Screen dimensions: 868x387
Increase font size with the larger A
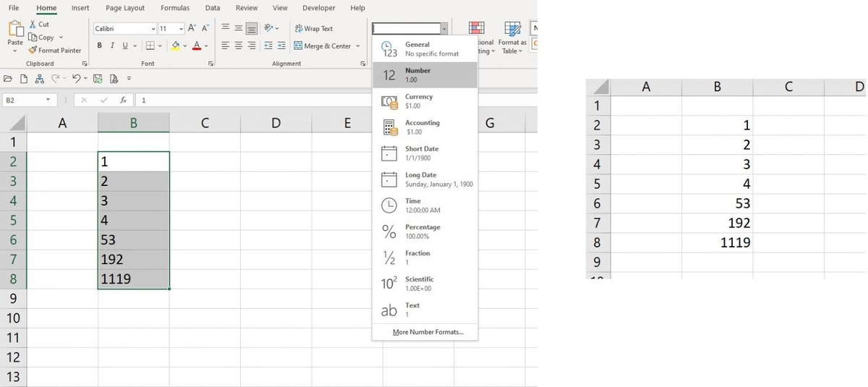pyautogui.click(x=192, y=28)
